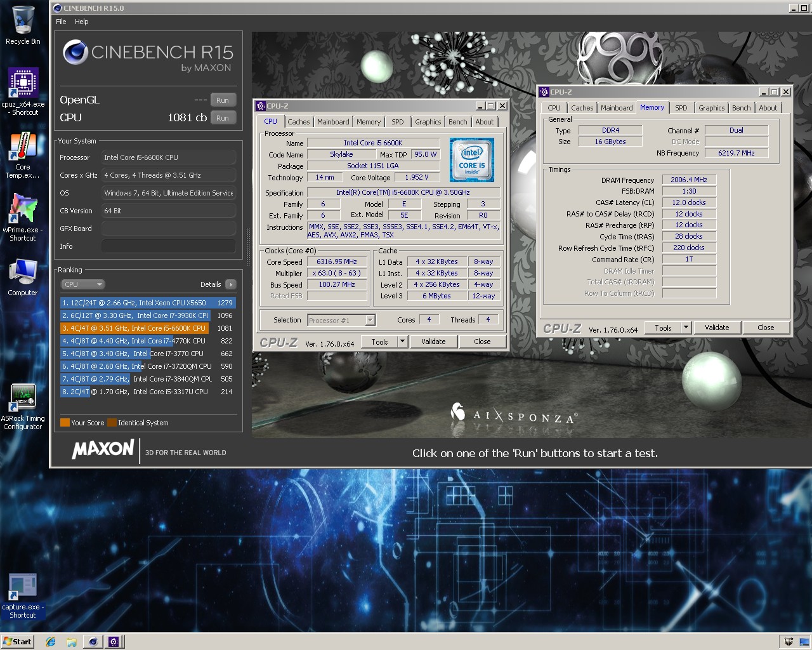Open the Windows Start menu
This screenshot has width=812, height=650.
click(17, 642)
